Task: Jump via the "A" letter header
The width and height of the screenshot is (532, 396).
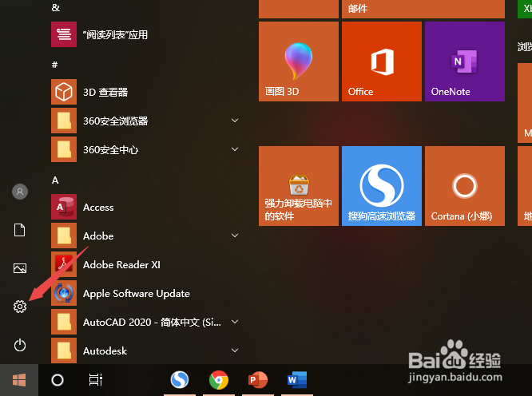Action: (x=55, y=180)
